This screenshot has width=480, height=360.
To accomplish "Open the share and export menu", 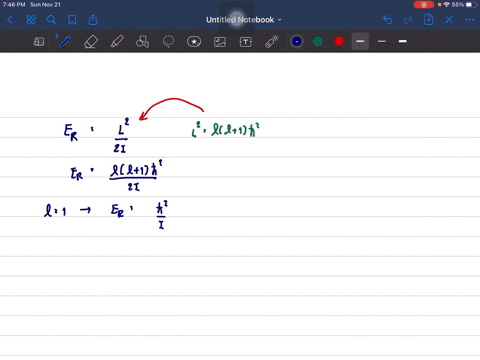I will pos(93,20).
